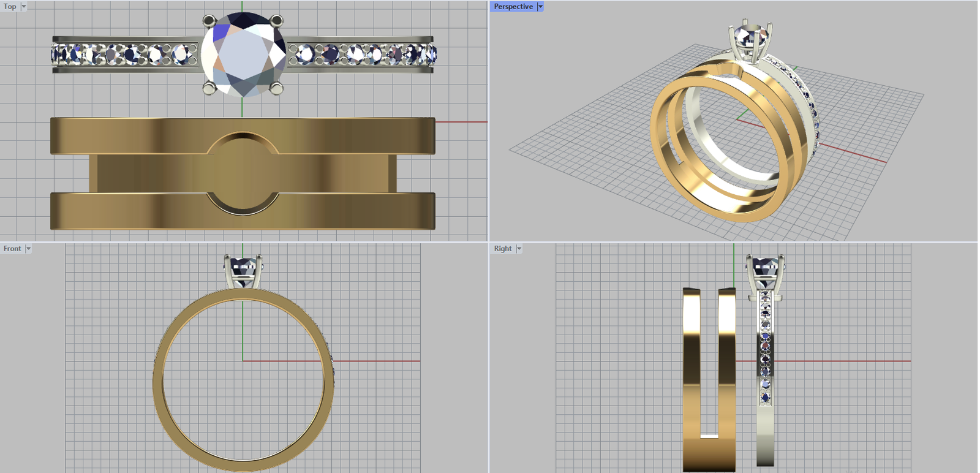The width and height of the screenshot is (980, 473).
Task: Pick the diamond setting in Front view
Action: tap(243, 270)
